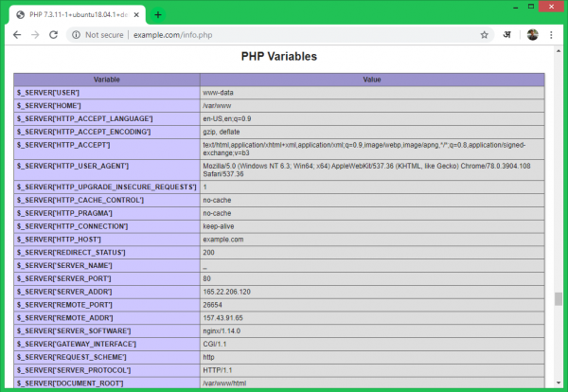Open the Not secure site info icon

point(76,34)
